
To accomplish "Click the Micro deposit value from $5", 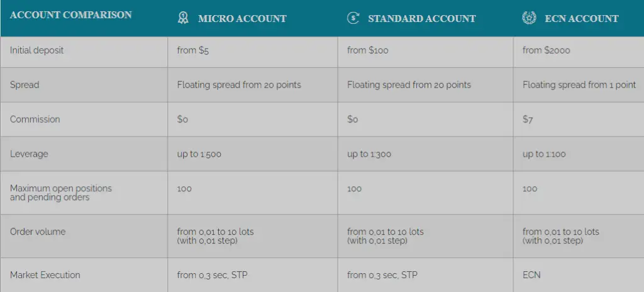I will [x=193, y=50].
